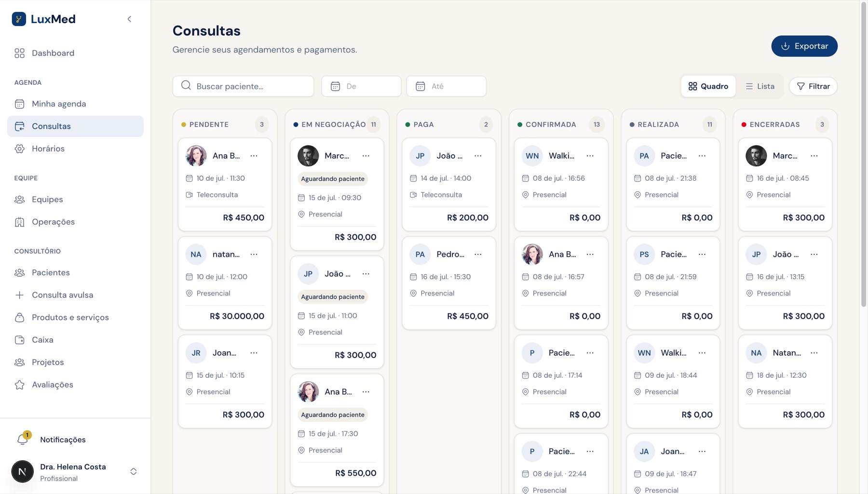Viewport: 868px width, 494px height.
Task: Open Notificações bell icon
Action: click(23, 439)
